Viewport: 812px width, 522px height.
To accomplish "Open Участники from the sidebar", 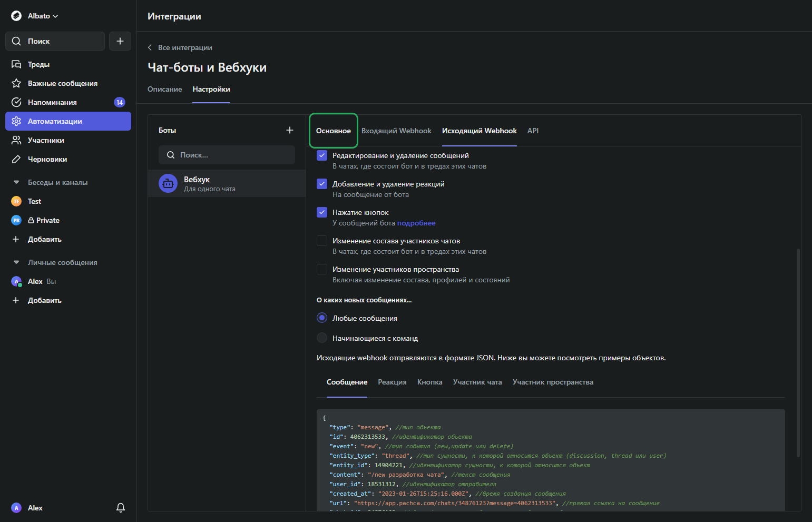I will point(46,140).
